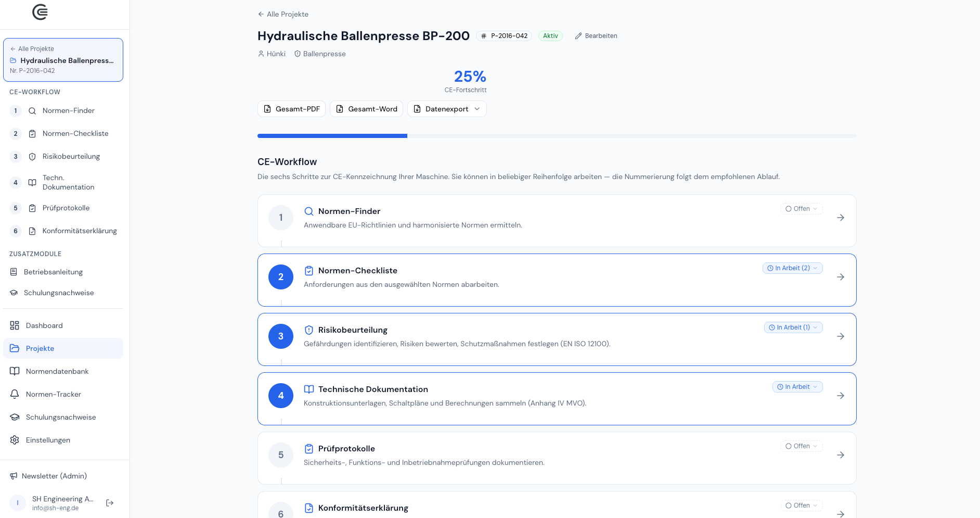
Task: Click the Newsletter (Admin) megaphone icon
Action: [x=14, y=476]
